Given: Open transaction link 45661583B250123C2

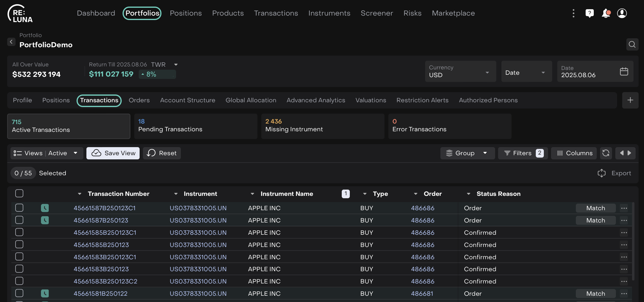Looking at the screenshot, I should click(106, 281).
